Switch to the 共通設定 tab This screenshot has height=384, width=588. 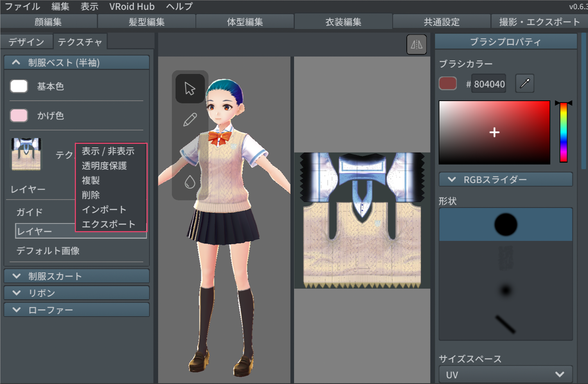(x=442, y=22)
